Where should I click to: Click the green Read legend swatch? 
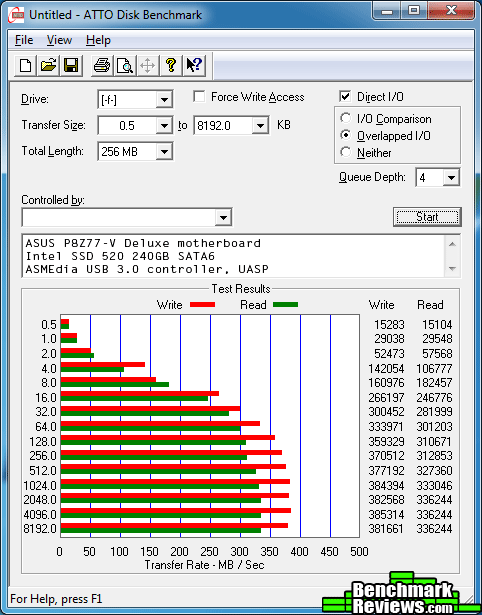pos(285,305)
